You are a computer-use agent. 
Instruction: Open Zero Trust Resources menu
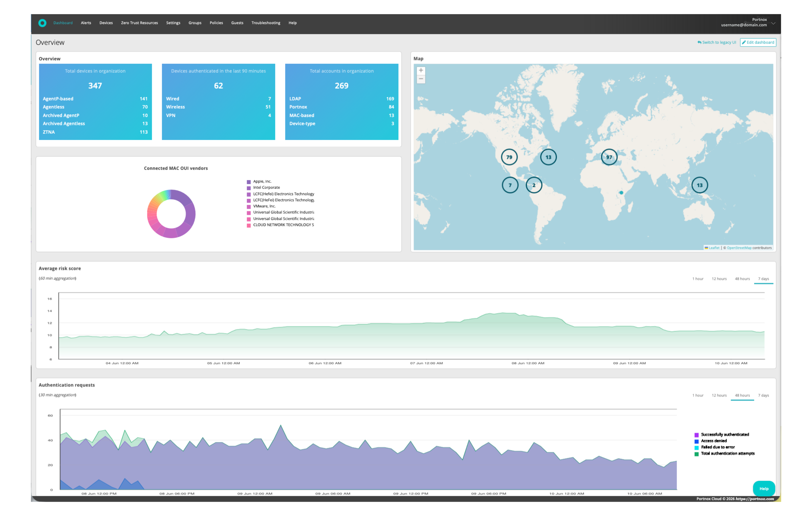(x=139, y=23)
